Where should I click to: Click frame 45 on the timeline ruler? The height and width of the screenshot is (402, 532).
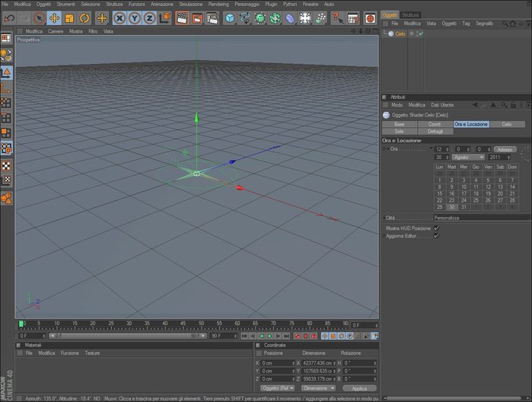coord(183,325)
